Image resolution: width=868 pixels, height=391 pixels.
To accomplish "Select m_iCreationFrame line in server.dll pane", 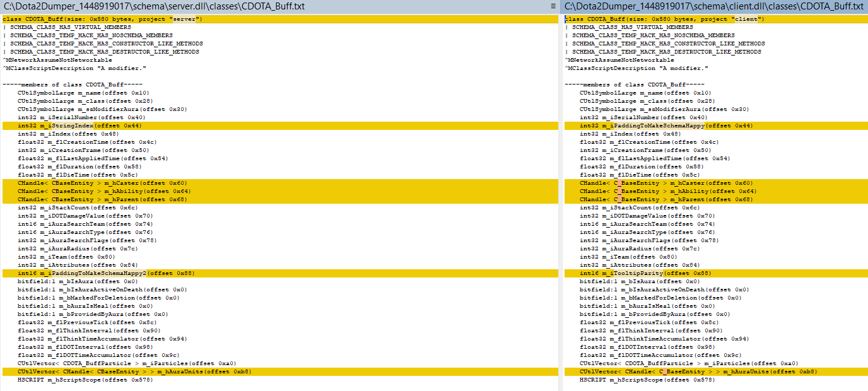I will click(83, 150).
